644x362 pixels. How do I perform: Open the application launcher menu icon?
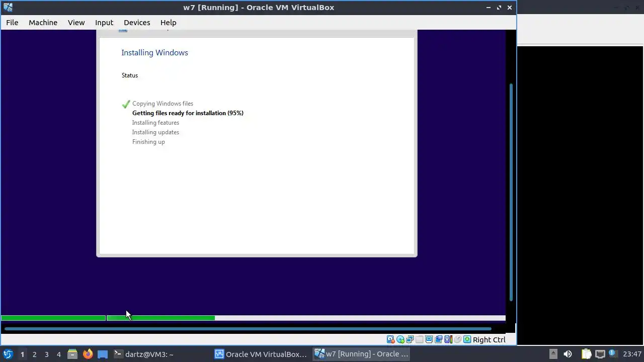click(8, 354)
